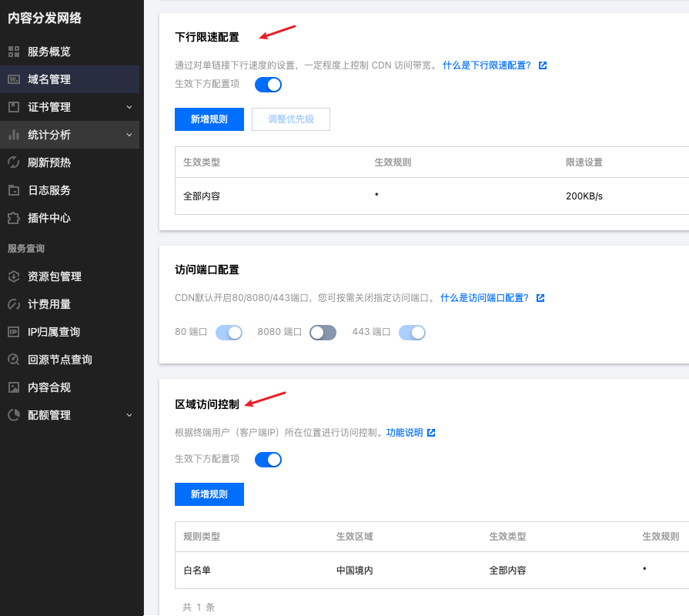Click the 域名管理 sidebar icon
The height and width of the screenshot is (616, 689).
(14, 79)
